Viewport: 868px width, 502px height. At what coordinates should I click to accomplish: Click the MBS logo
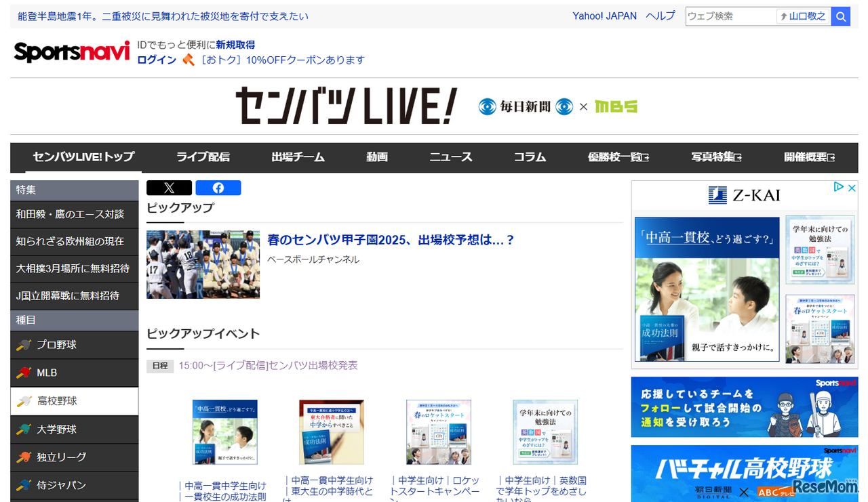(616, 106)
